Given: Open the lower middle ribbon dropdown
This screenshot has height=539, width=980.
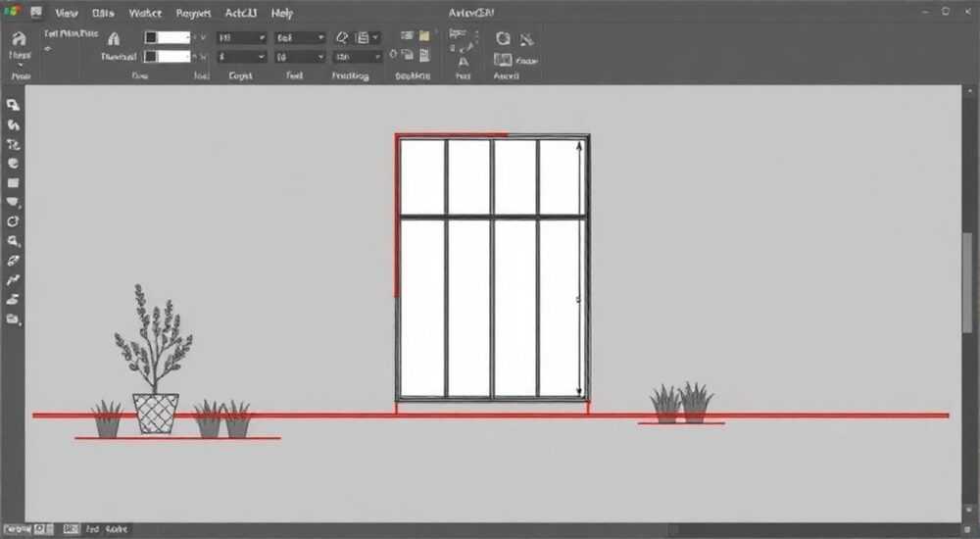Looking at the screenshot, I should point(300,57).
